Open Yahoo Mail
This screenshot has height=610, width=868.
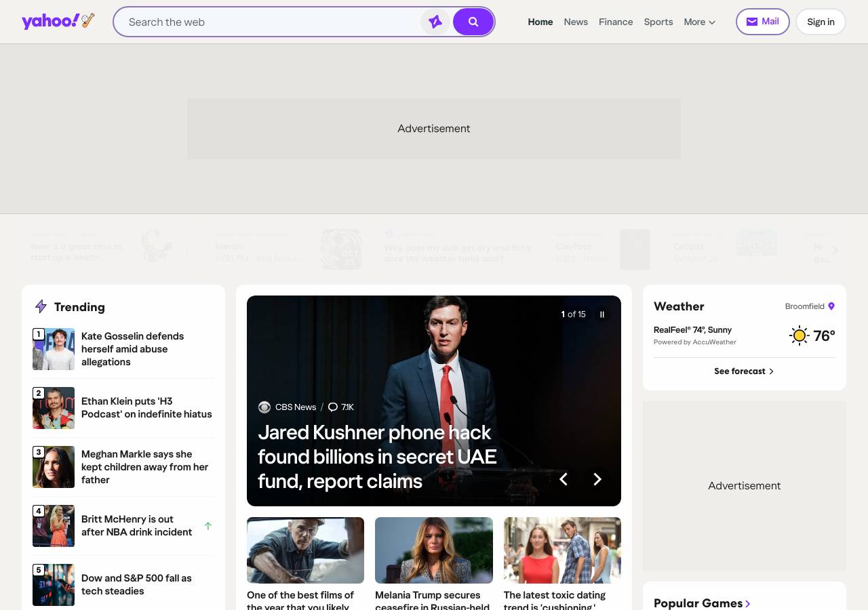pyautogui.click(x=763, y=22)
